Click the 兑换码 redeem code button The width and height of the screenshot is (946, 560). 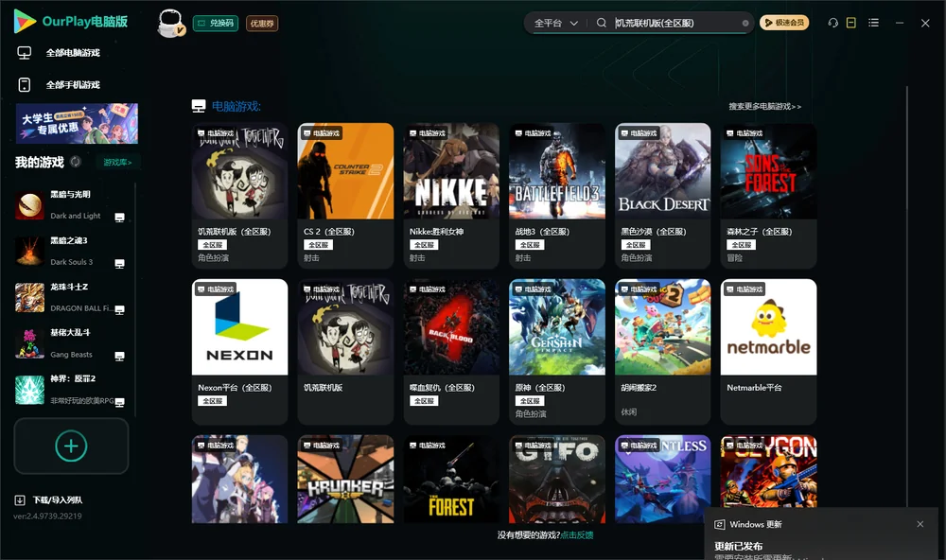[x=216, y=23]
